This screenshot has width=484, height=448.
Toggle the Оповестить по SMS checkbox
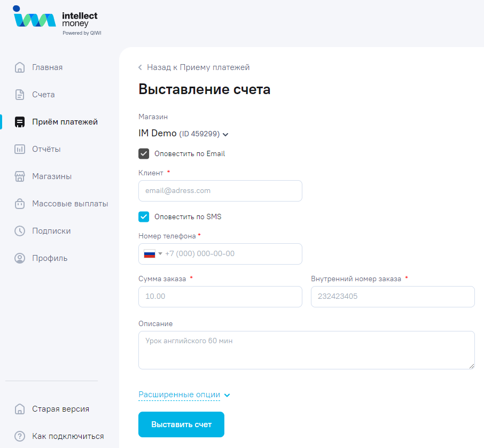point(144,217)
